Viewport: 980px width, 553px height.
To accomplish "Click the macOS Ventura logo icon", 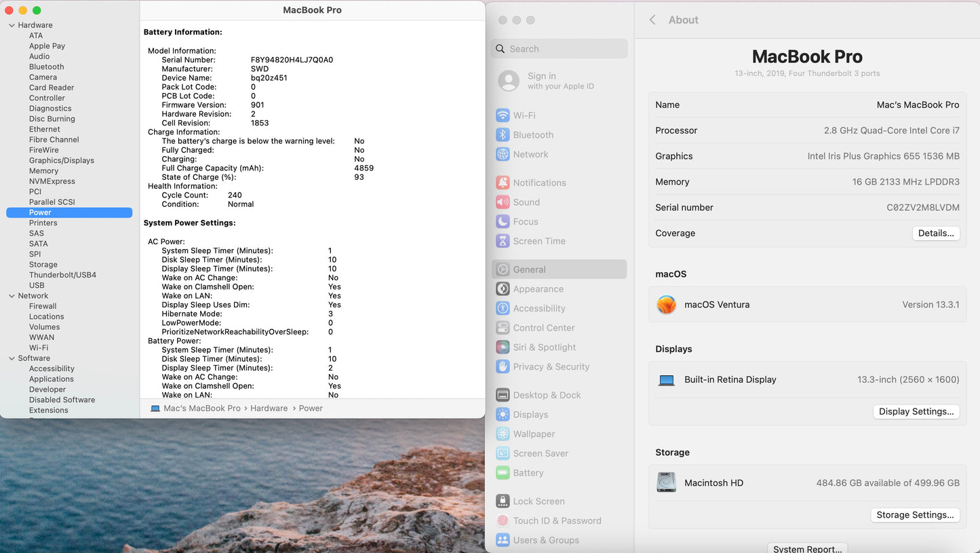I will click(x=667, y=305).
